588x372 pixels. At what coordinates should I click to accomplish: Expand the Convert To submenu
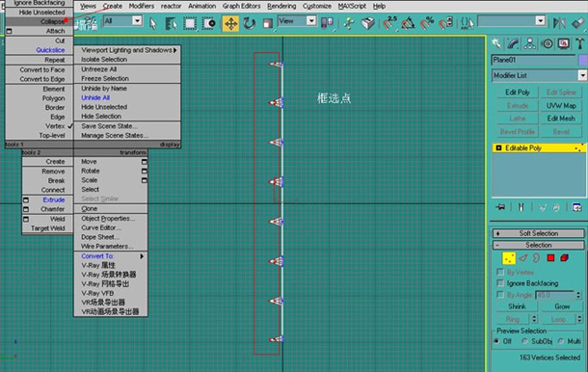tap(111, 256)
